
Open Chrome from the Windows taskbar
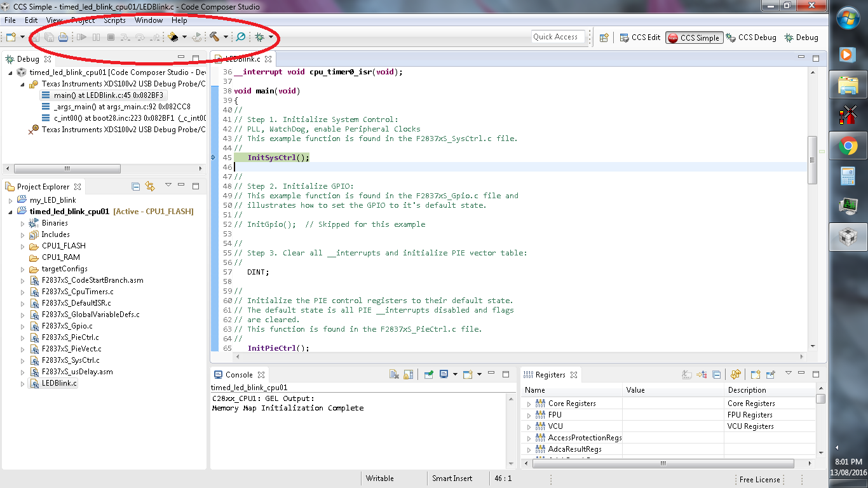[x=848, y=147]
